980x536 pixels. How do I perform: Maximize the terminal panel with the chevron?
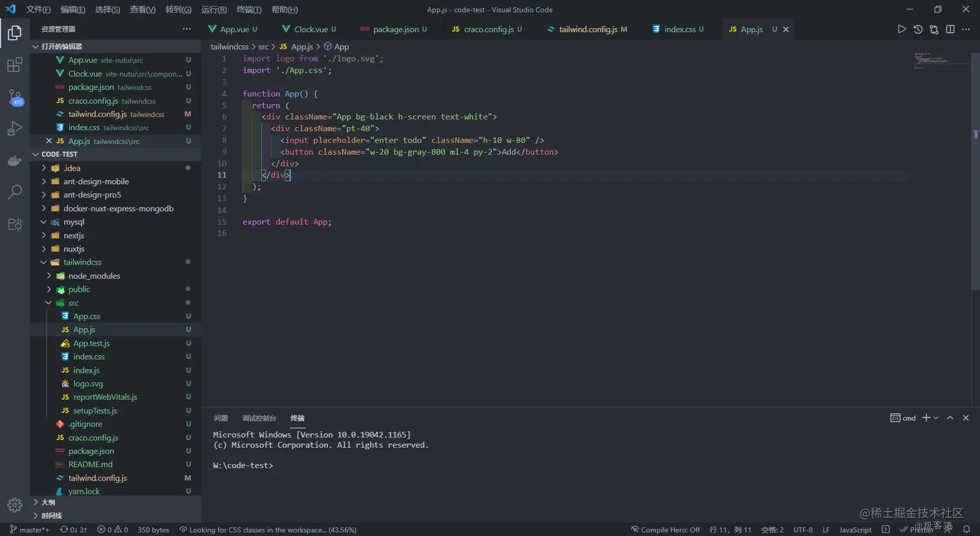coord(949,418)
